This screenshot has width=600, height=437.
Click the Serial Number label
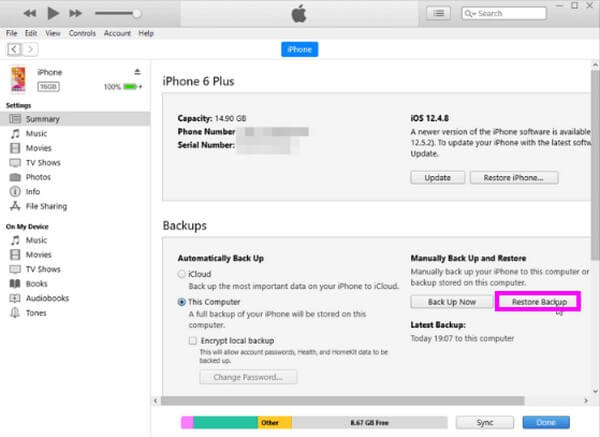pos(206,145)
